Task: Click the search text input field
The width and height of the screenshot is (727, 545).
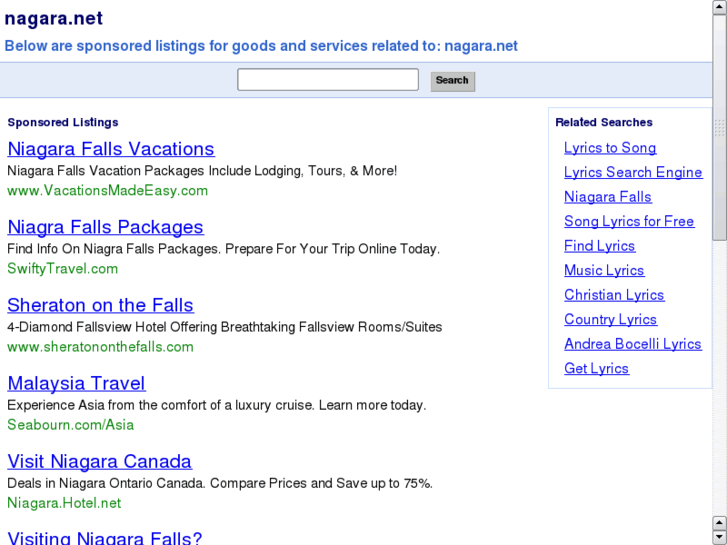Action: (327, 80)
